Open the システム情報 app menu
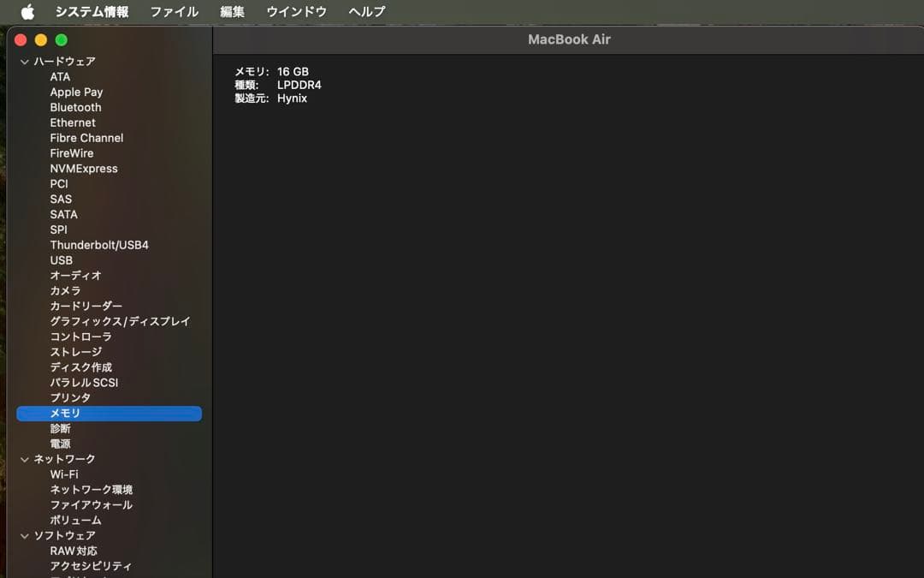 coord(92,12)
